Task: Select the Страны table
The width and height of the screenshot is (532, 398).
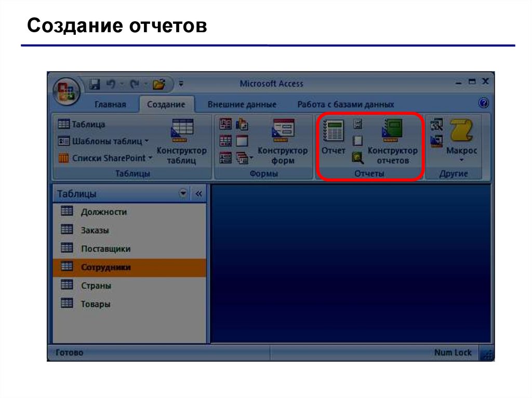Action: pyautogui.click(x=129, y=286)
